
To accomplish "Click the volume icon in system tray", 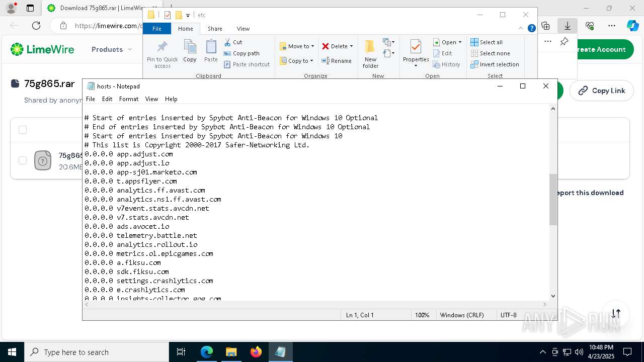I will pos(579,352).
